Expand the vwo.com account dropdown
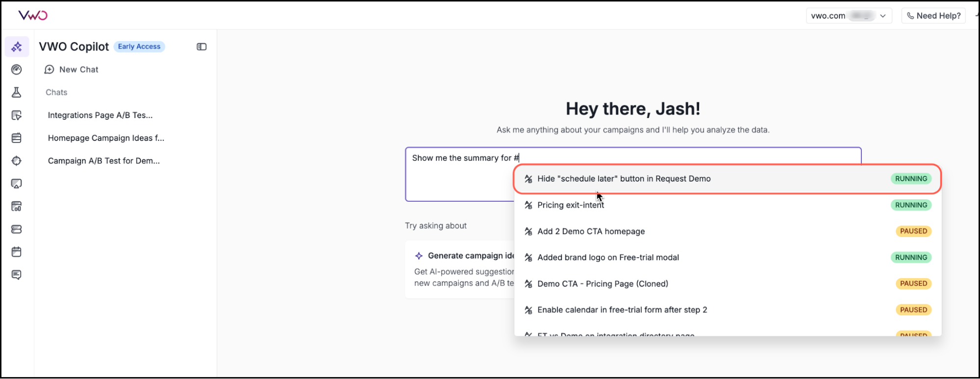The height and width of the screenshot is (379, 980). coord(849,16)
